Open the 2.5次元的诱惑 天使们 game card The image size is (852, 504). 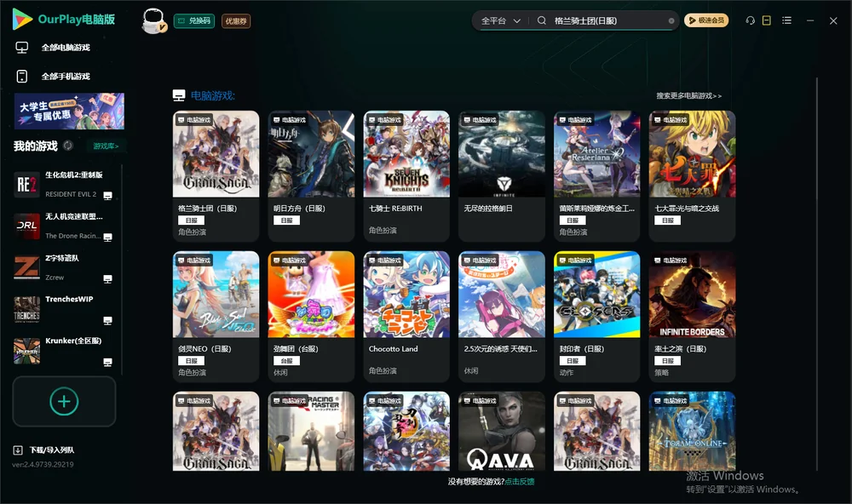(502, 317)
